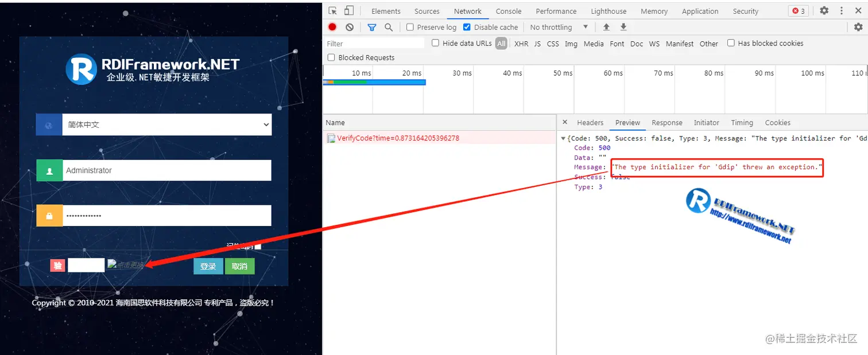Viewport: 868px width, 355px height.
Task: Filter requests by WS
Action: click(x=654, y=44)
